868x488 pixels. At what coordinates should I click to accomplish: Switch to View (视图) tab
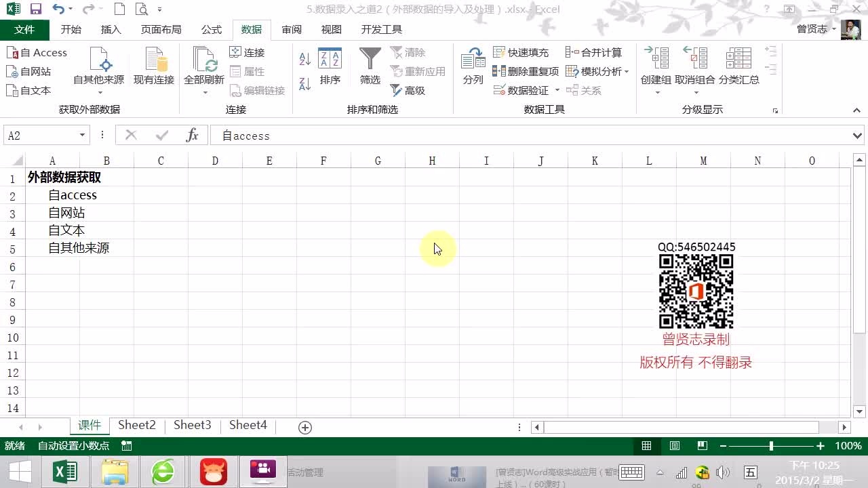tap(332, 30)
